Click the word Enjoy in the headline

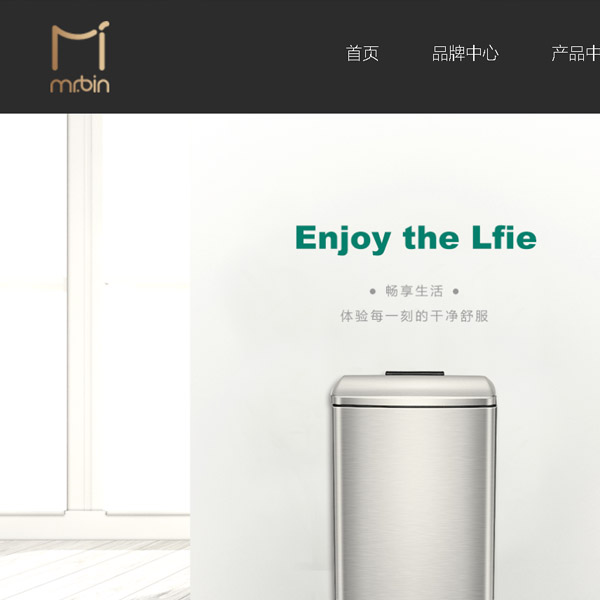[x=343, y=239]
